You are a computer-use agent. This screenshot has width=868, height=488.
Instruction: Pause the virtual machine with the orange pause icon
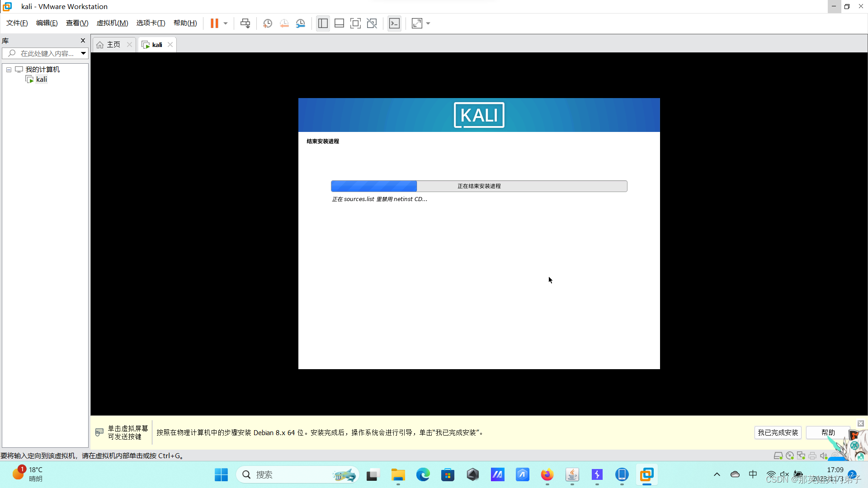(214, 23)
